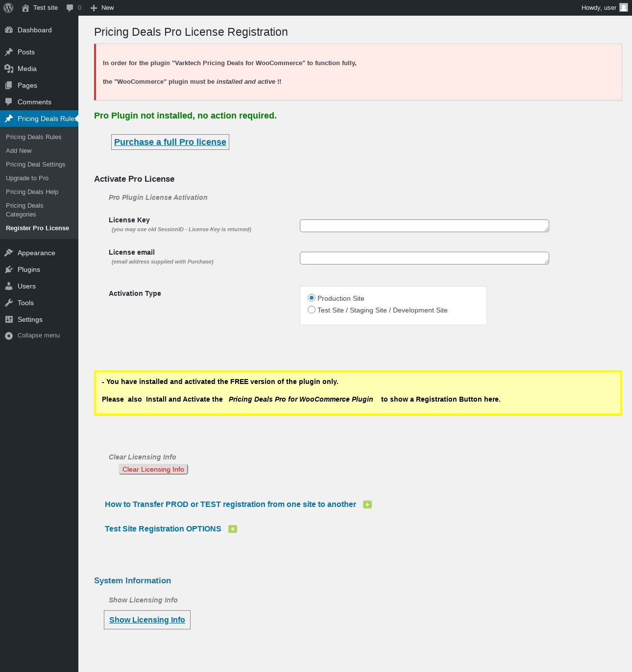
Task: Click the Plugins plug icon
Action: pyautogui.click(x=9, y=269)
